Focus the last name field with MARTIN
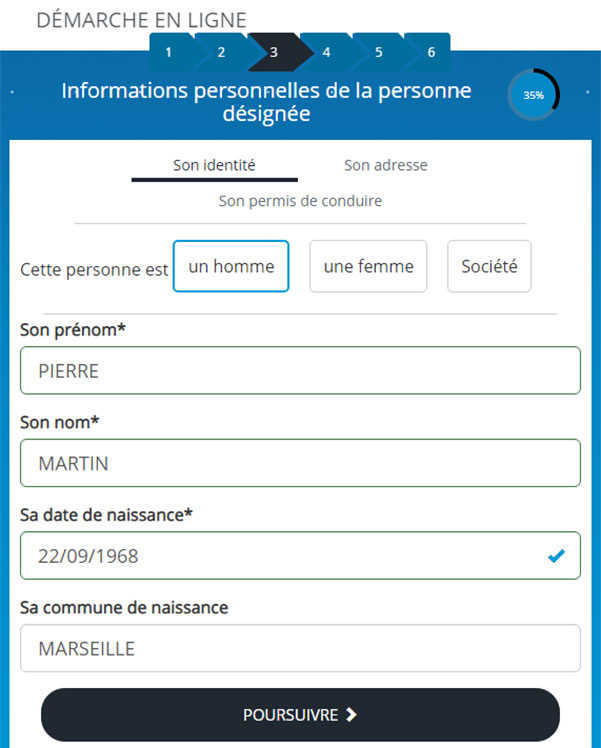601x748 pixels. [x=300, y=463]
